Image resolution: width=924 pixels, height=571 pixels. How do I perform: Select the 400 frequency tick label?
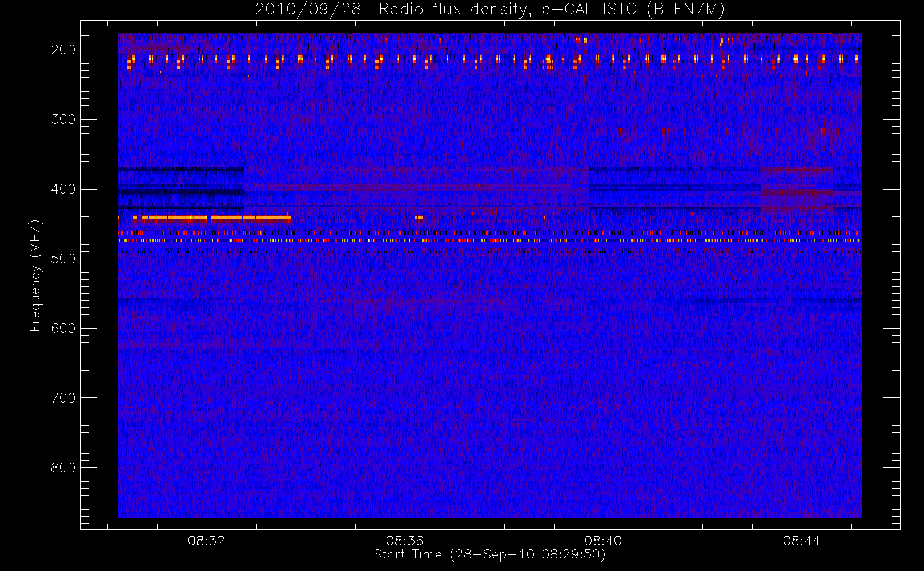(x=63, y=189)
